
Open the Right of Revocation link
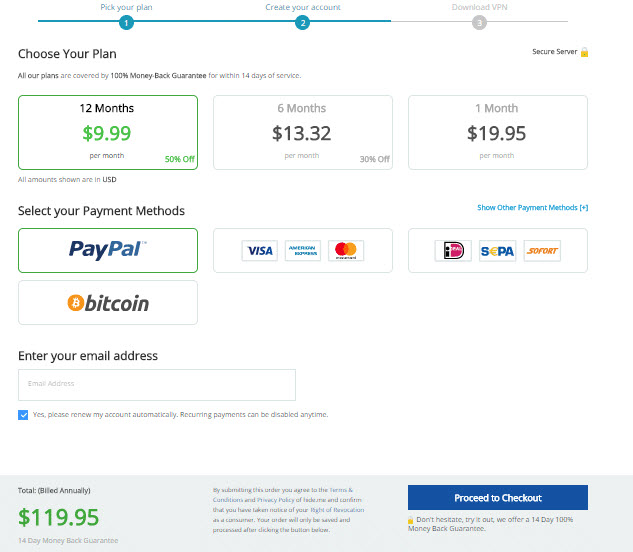coord(337,510)
